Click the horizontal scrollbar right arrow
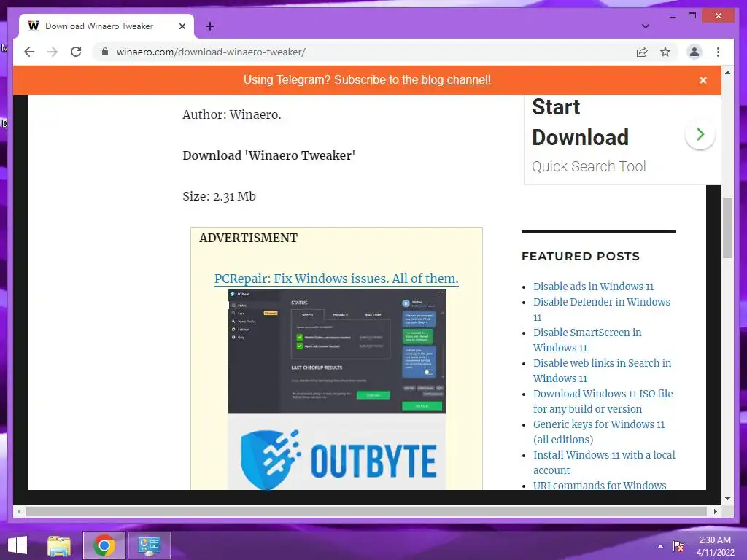The height and width of the screenshot is (560, 747). click(715, 511)
